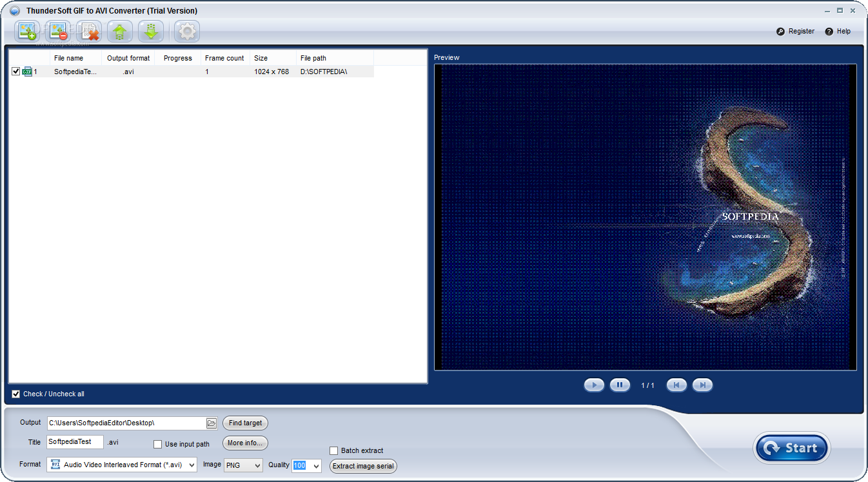Clear all files with the red X icon
The width and height of the screenshot is (868, 482).
pyautogui.click(x=89, y=31)
